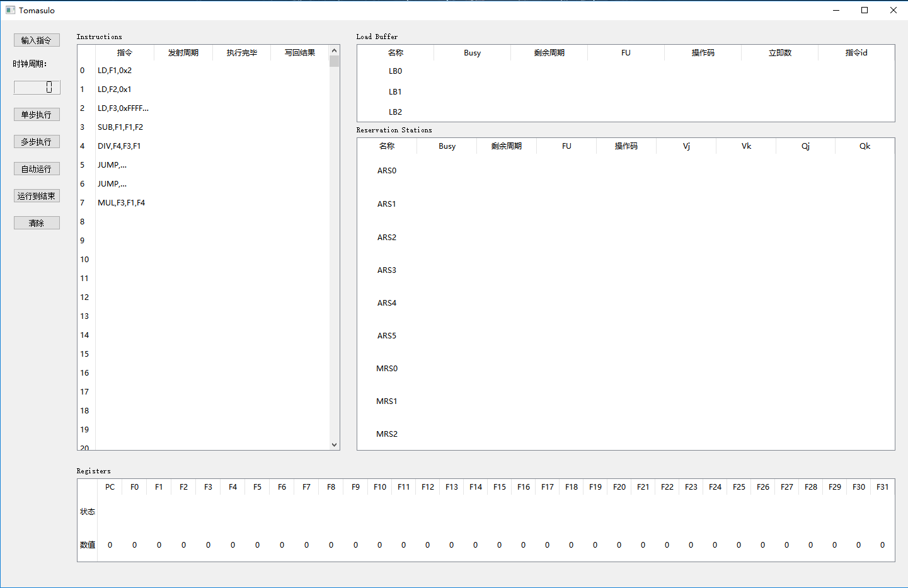Click the Qk column header
Screen dimensions: 908x588
865,146
